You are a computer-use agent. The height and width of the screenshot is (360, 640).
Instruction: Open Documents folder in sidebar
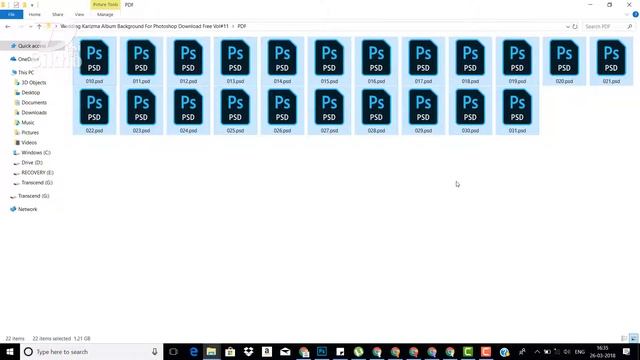point(31,102)
